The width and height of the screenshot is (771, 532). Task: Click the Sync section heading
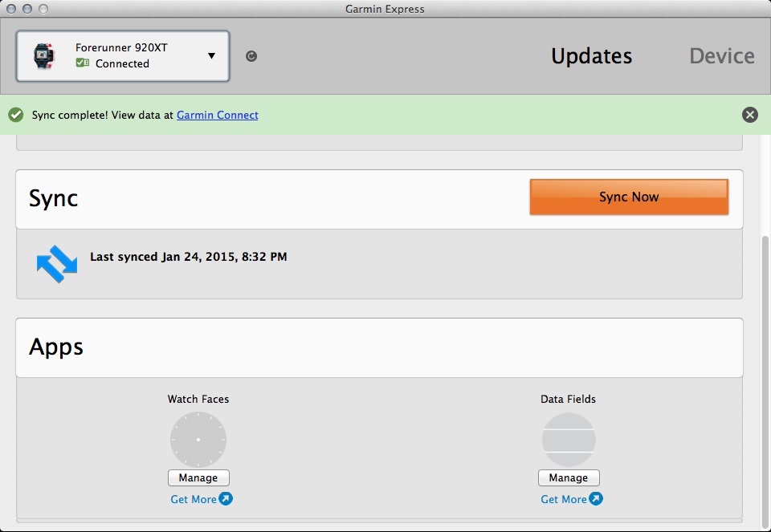[53, 198]
